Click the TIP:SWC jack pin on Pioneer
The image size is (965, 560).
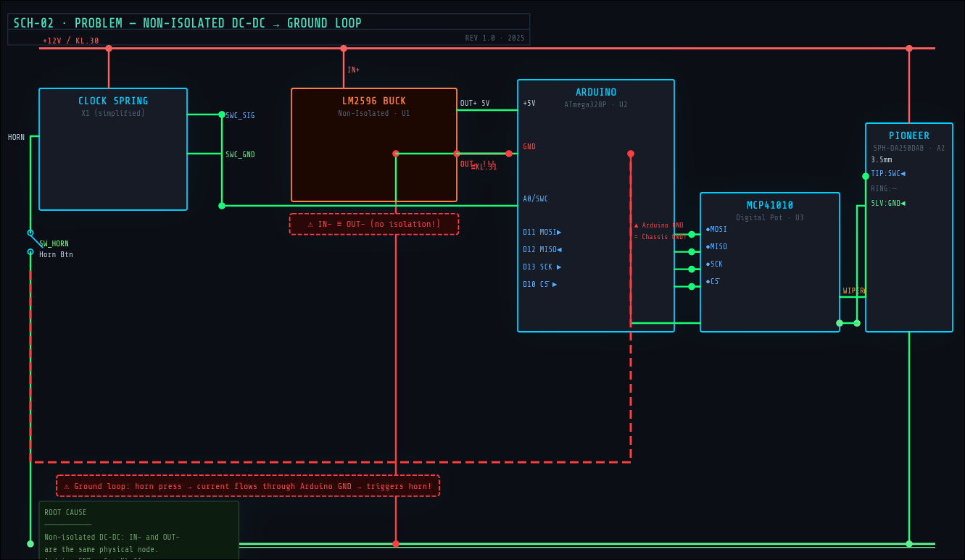(x=887, y=174)
